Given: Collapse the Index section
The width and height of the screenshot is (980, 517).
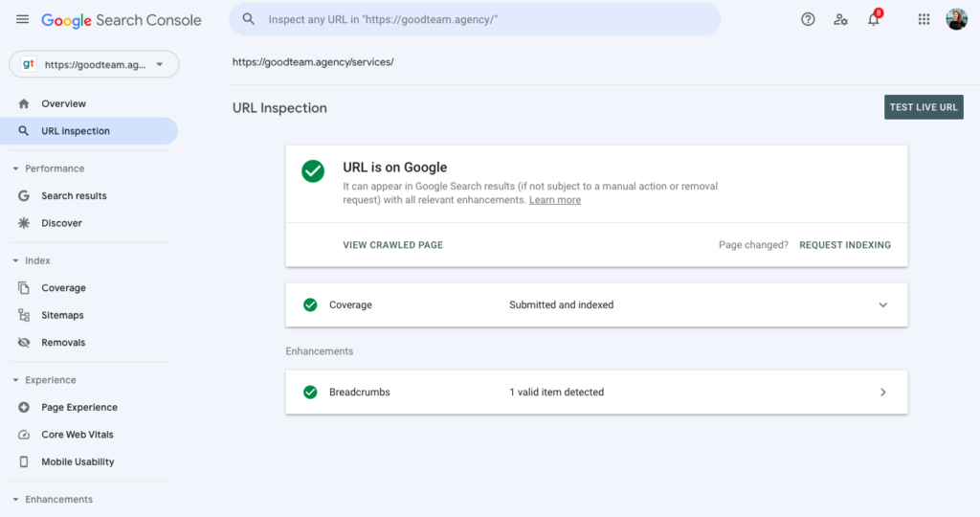Looking at the screenshot, I should pos(15,260).
